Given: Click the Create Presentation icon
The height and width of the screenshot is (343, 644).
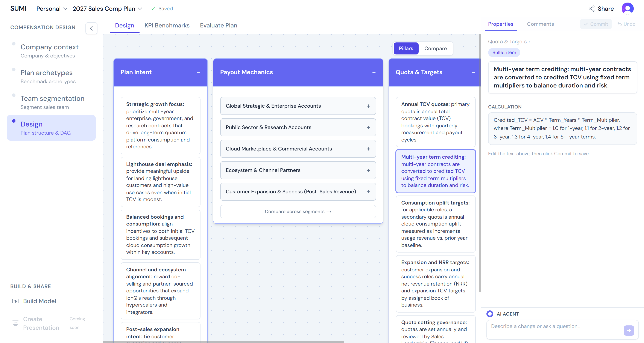Looking at the screenshot, I should click(x=15, y=323).
